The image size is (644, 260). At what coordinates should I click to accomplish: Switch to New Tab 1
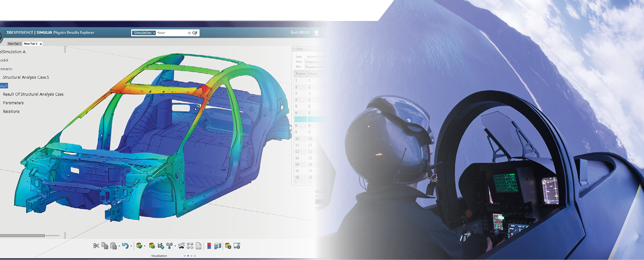click(x=15, y=44)
